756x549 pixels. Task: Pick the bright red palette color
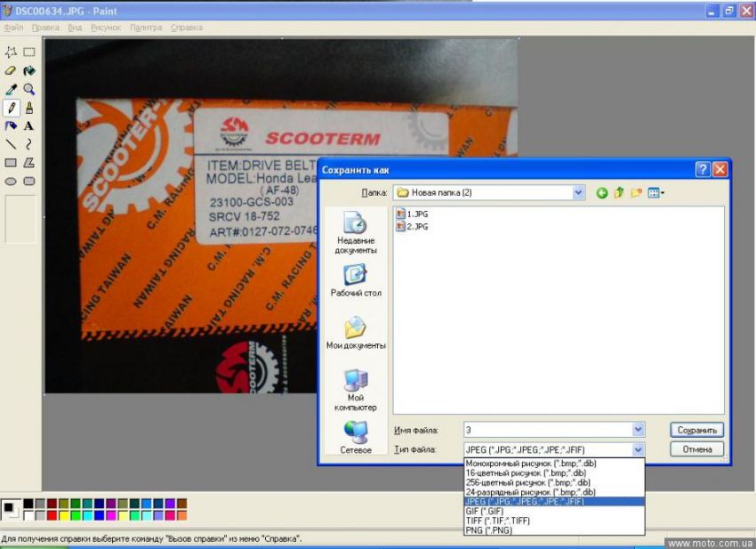coord(52,515)
